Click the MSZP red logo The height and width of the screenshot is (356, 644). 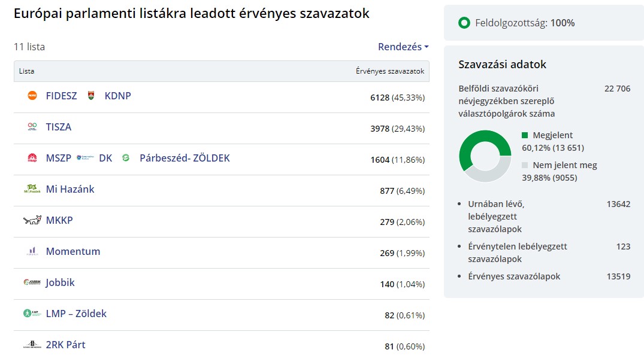32,158
